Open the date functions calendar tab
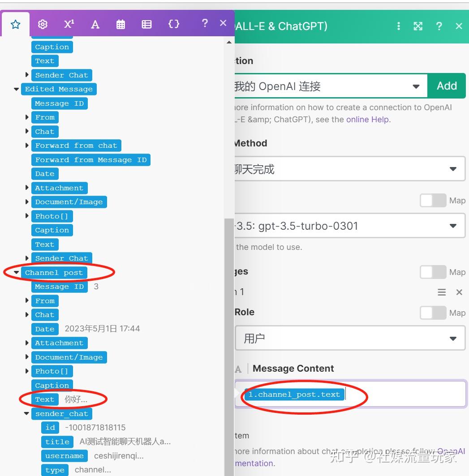 (x=120, y=24)
